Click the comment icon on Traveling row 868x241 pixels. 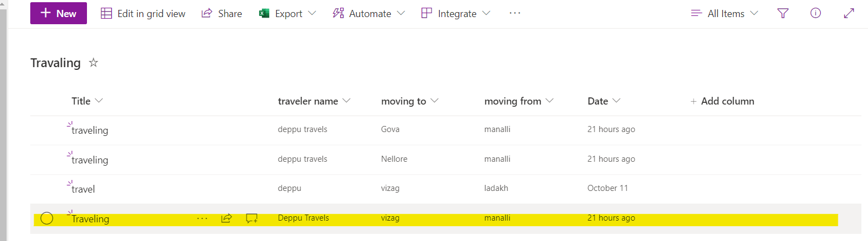[x=252, y=218]
